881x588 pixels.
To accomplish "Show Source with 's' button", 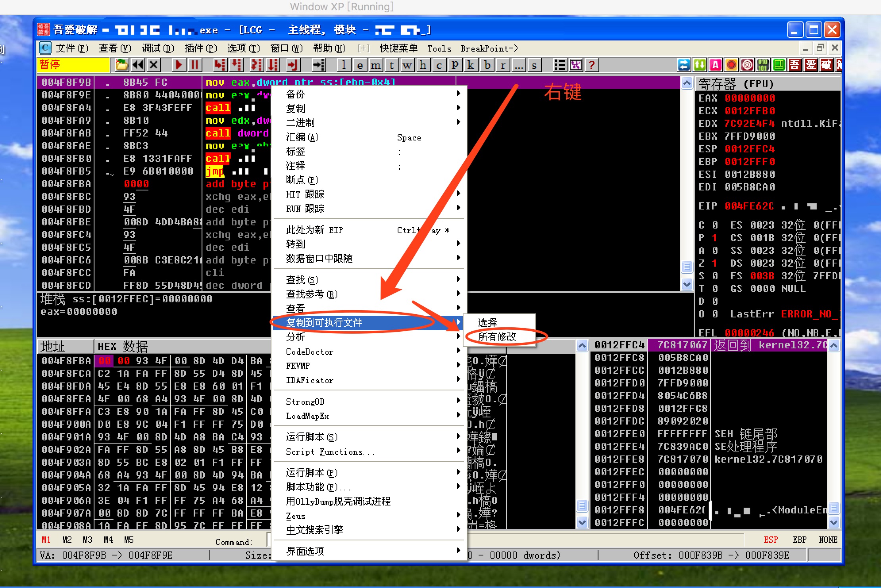I will pos(535,65).
